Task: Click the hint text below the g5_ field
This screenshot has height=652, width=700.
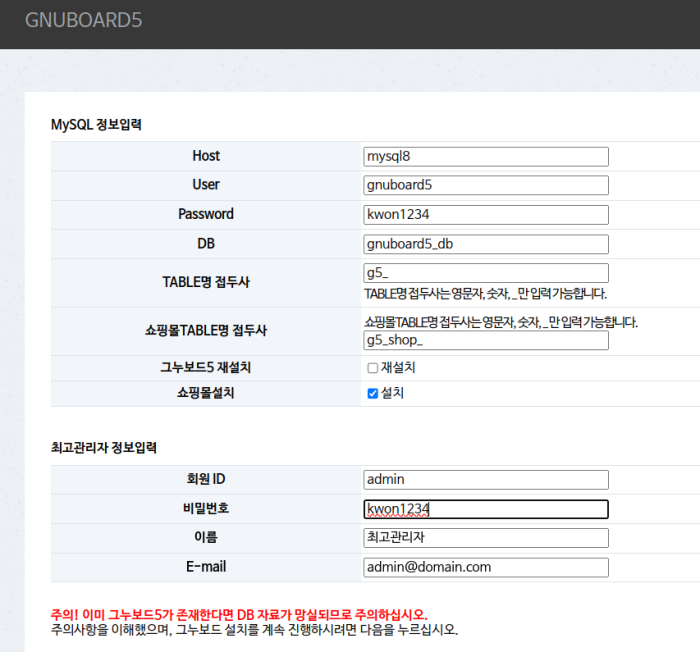Action: (485, 294)
